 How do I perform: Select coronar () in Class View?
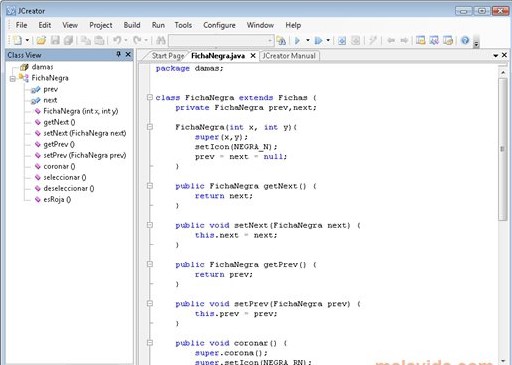(59, 166)
